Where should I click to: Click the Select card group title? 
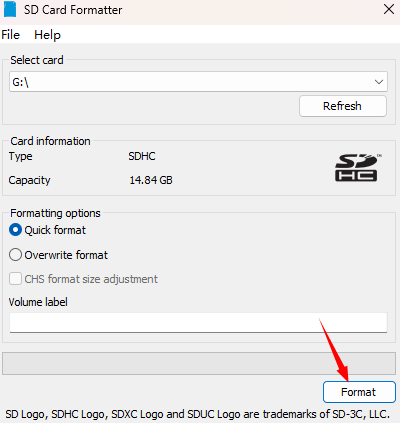(37, 60)
